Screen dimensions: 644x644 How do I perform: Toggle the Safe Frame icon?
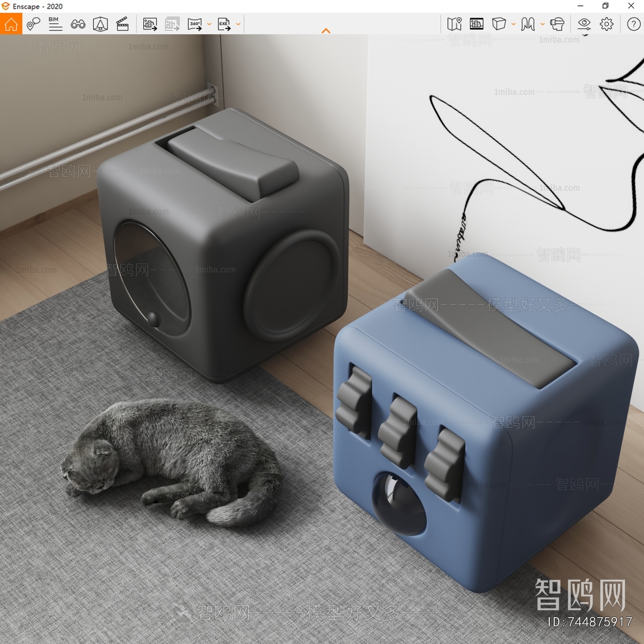(x=100, y=24)
